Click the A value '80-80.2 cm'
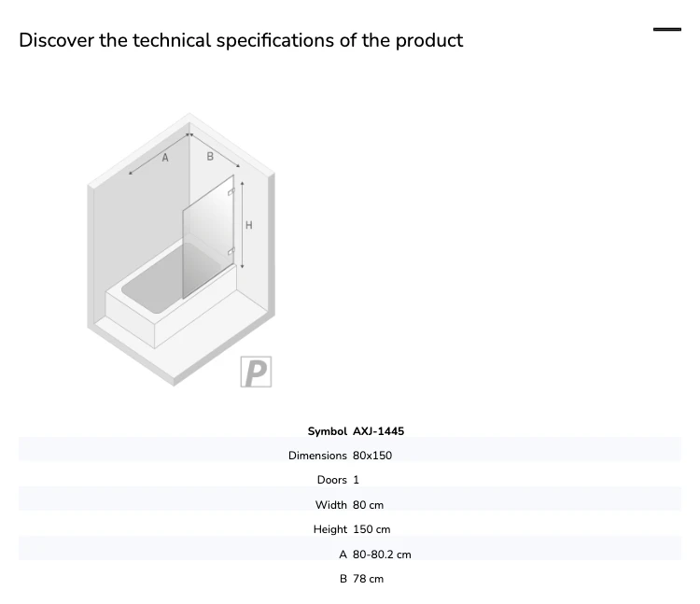 click(382, 555)
